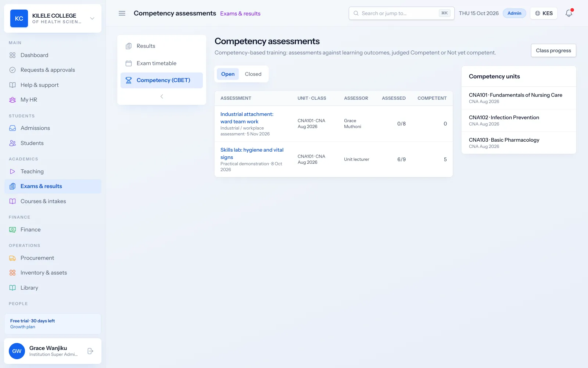Open Exam timetable in the submenu
This screenshot has height=368, width=588.
point(162,63)
